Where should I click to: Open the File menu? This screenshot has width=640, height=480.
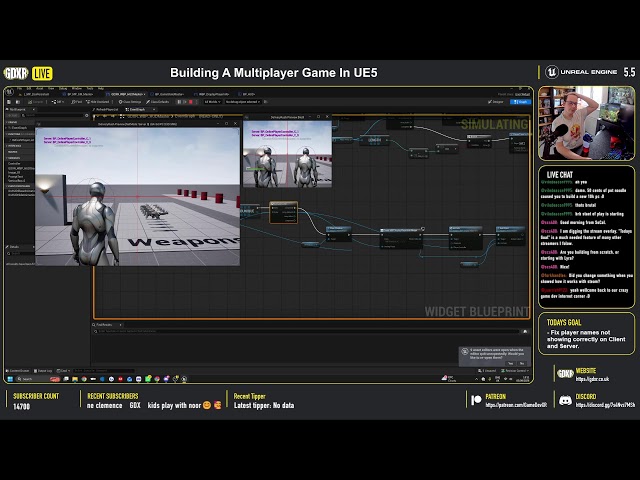tap(19, 88)
